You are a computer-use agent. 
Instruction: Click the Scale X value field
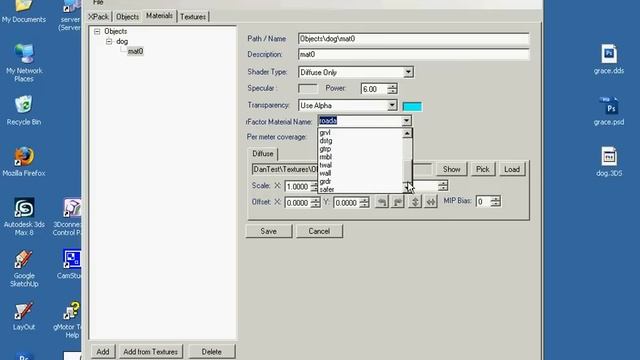tap(298, 187)
